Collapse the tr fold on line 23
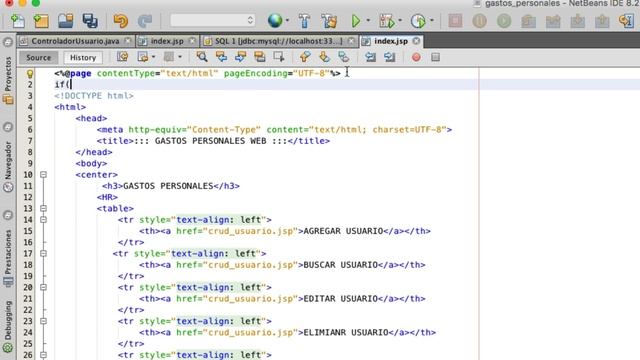Screen dimensions: 640x360 43,321
